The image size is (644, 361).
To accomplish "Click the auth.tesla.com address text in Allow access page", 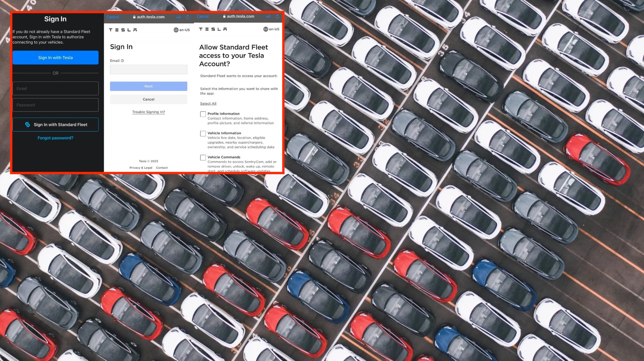I will (x=240, y=16).
